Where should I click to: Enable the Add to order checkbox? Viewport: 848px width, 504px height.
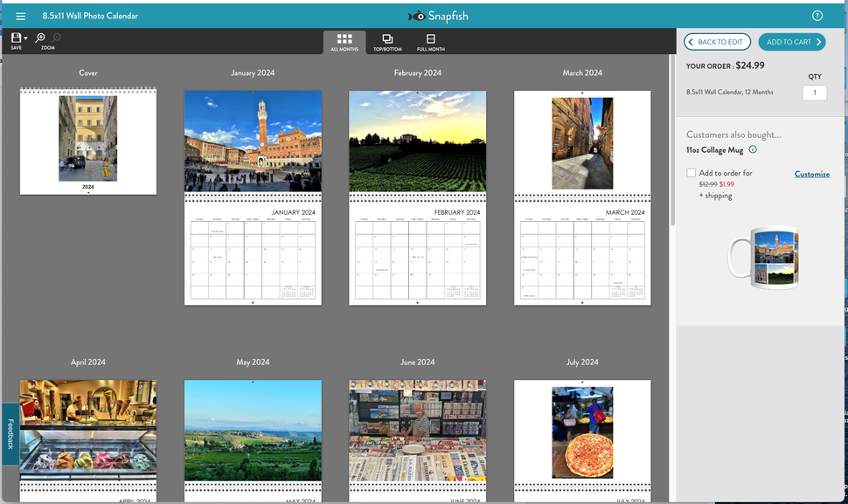pyautogui.click(x=691, y=173)
